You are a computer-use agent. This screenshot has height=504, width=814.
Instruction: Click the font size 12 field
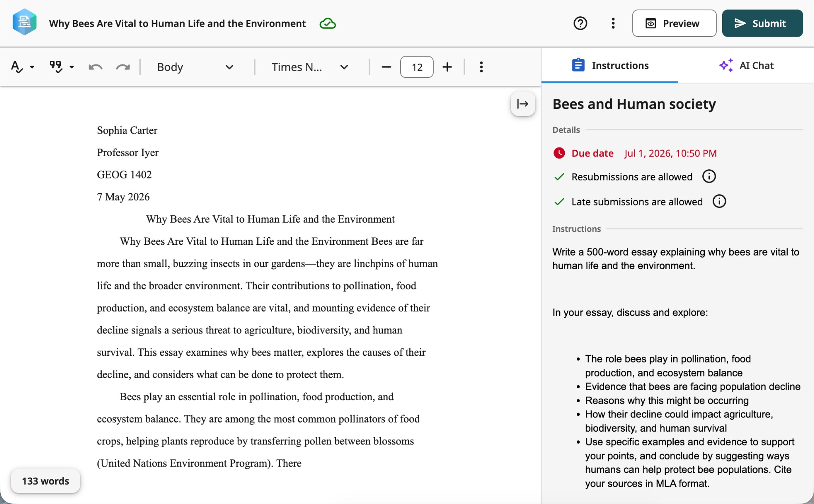point(417,67)
